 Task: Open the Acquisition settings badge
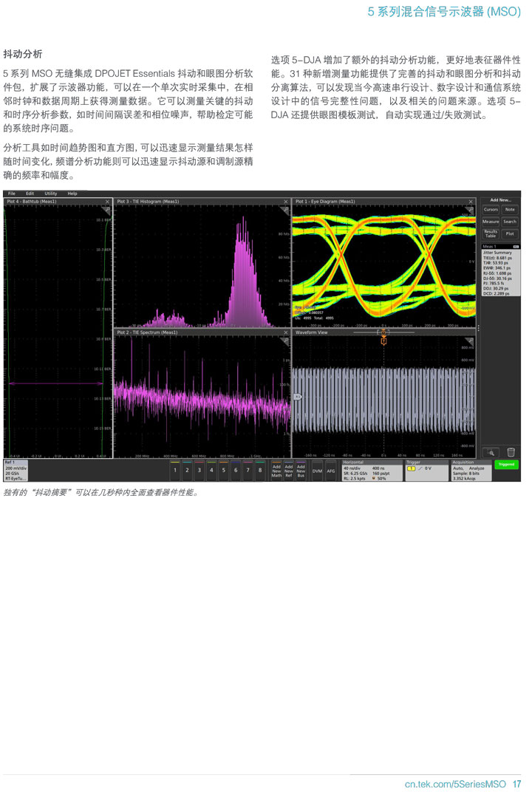click(471, 470)
